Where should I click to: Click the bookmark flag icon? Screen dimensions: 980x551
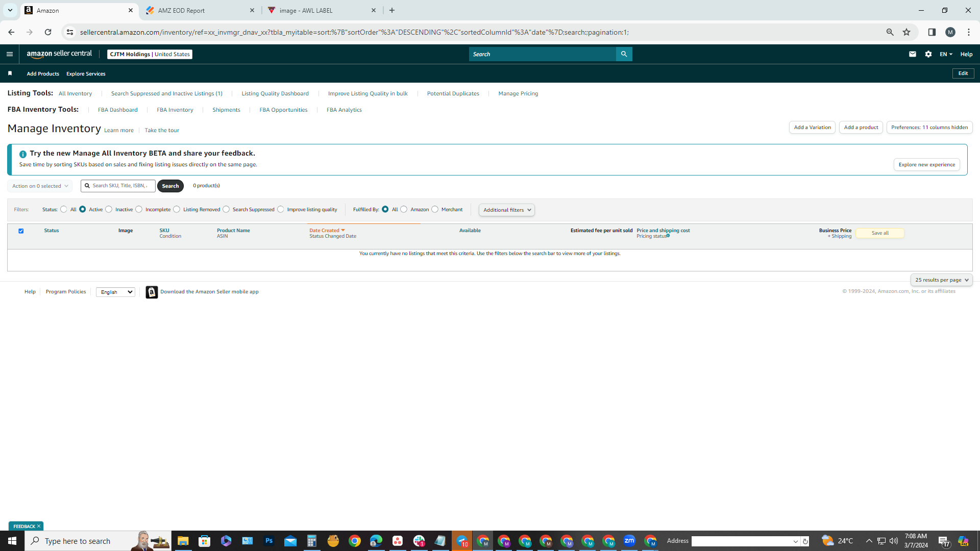10,73
